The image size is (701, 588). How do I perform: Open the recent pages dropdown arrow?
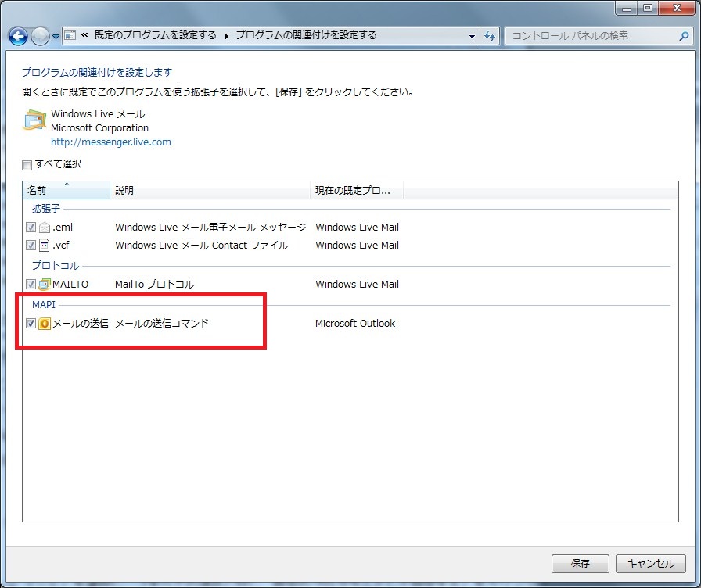(x=56, y=37)
